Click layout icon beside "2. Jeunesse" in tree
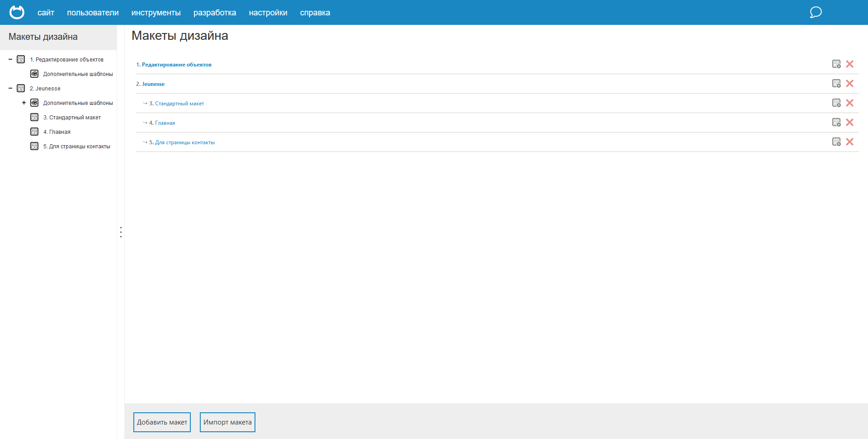Image resolution: width=868 pixels, height=439 pixels. (x=21, y=88)
